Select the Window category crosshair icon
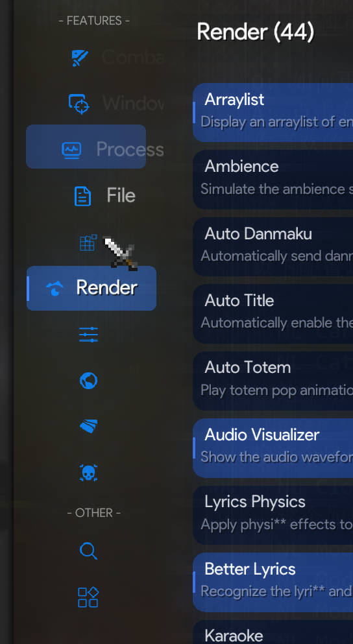Screen dimensions: 353x644 (79, 104)
